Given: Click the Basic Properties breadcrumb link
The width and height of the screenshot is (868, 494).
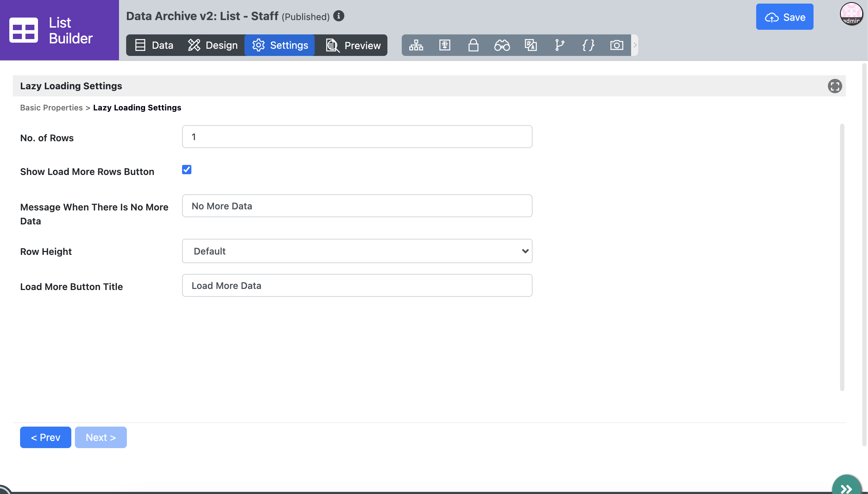Looking at the screenshot, I should (x=51, y=108).
